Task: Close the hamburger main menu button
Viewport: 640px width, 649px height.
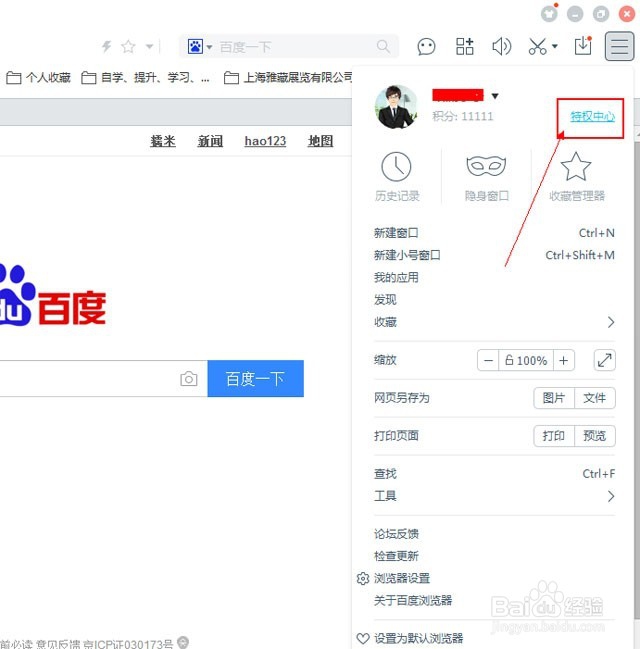Action: click(619, 46)
